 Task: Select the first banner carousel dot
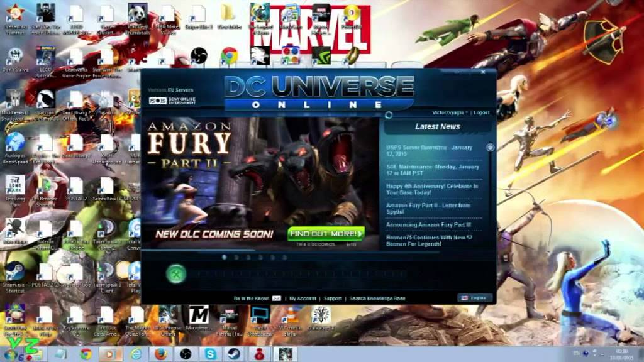click(x=225, y=257)
